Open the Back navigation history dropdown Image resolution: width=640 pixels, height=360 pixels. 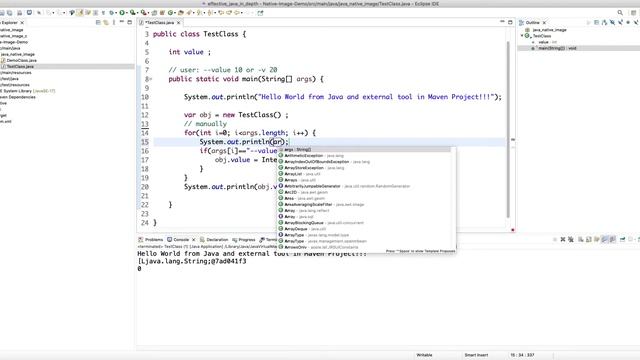pos(242,13)
